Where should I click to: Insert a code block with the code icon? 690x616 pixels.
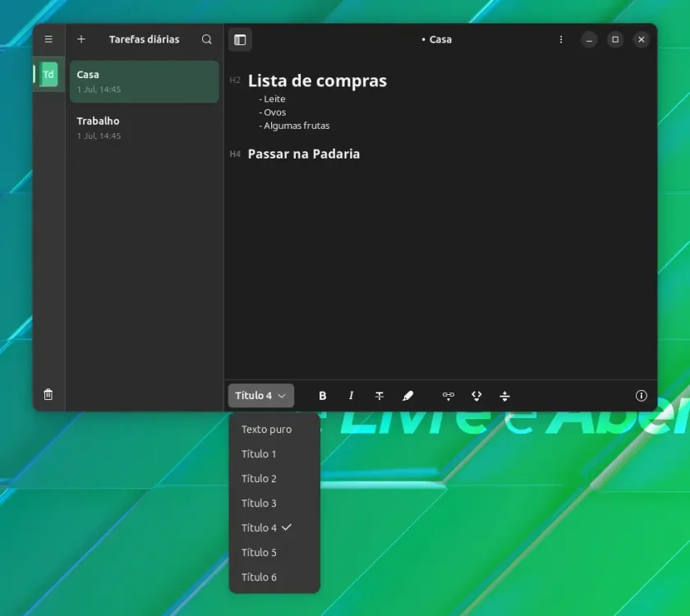click(476, 396)
